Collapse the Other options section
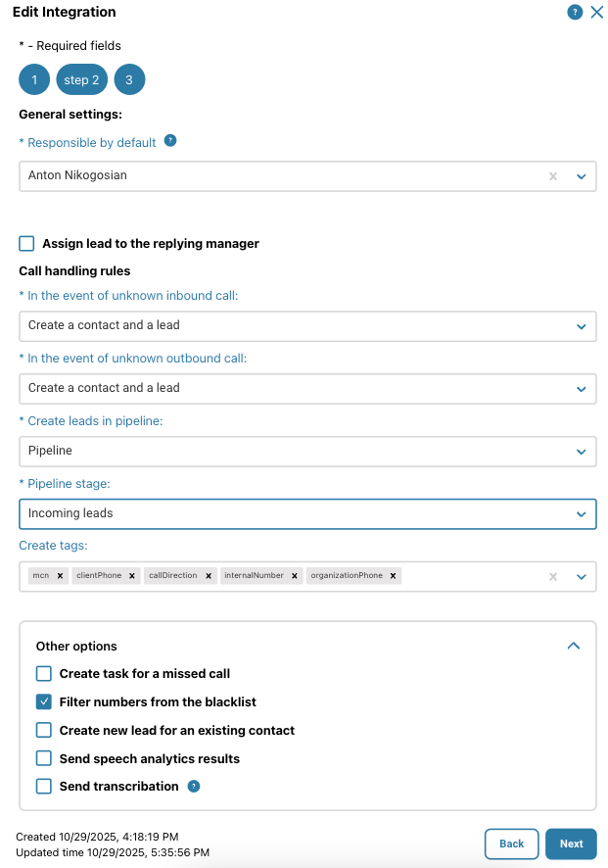This screenshot has height=868, width=608. click(x=574, y=646)
